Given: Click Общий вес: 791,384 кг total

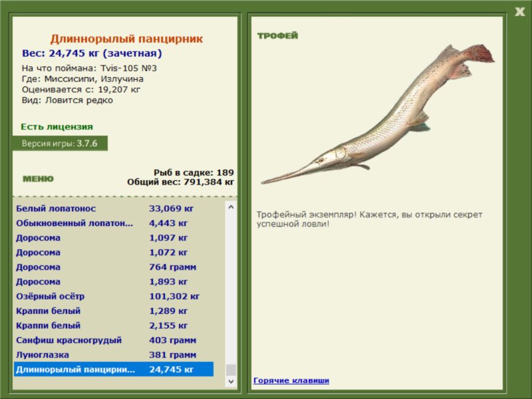Looking at the screenshot, I should (180, 182).
